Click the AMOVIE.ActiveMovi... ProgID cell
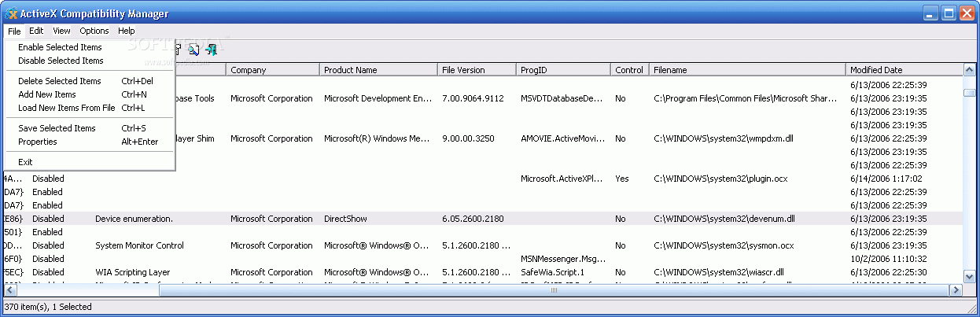Image resolution: width=980 pixels, height=317 pixels. click(562, 138)
